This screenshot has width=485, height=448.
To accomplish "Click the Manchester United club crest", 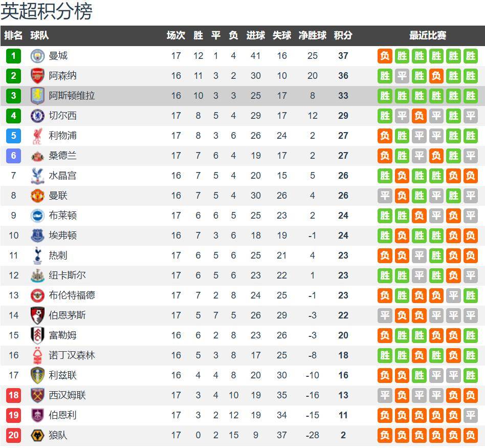I will coord(37,196).
